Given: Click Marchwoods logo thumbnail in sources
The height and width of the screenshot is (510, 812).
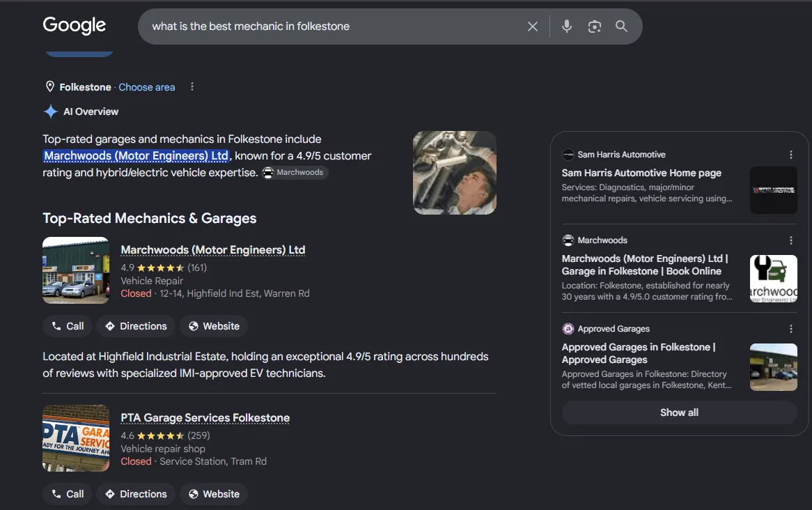Looking at the screenshot, I should [773, 279].
